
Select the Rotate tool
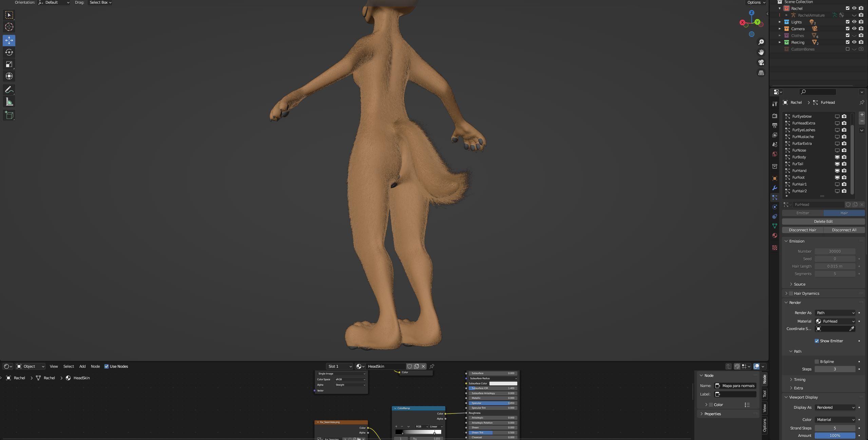point(9,52)
